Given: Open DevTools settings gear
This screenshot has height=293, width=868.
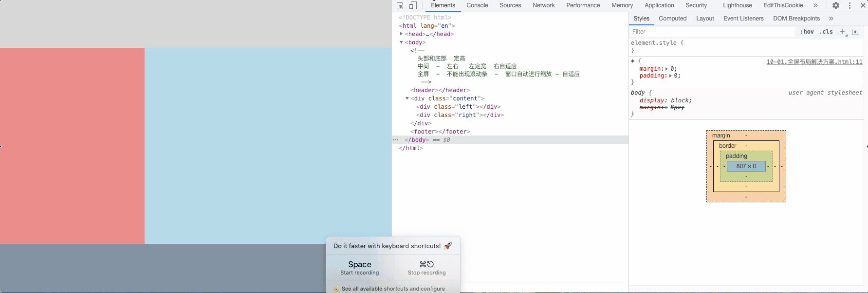Looking at the screenshot, I should tap(835, 5).
